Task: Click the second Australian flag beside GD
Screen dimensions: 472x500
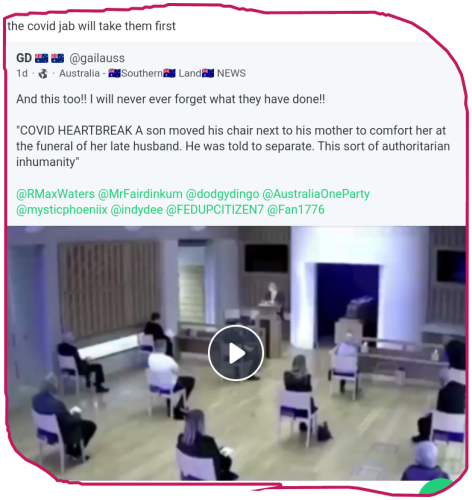Action: point(57,58)
